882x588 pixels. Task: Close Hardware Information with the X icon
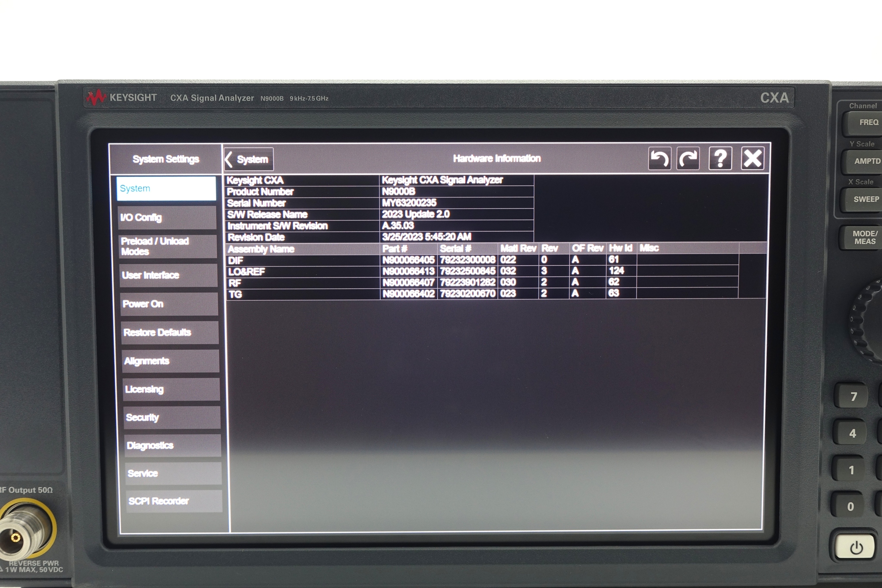[x=752, y=158]
